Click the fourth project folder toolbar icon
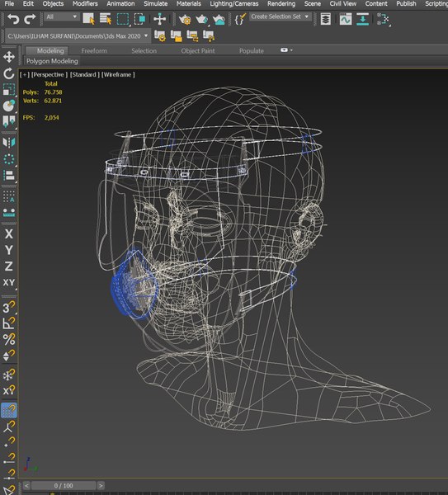Viewport: 448px width, 495px height. tap(209, 36)
